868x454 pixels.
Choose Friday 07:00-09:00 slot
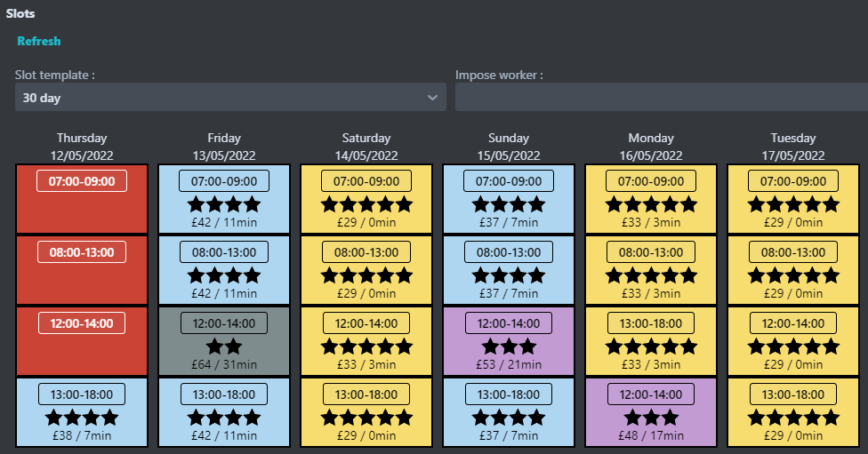pos(224,199)
